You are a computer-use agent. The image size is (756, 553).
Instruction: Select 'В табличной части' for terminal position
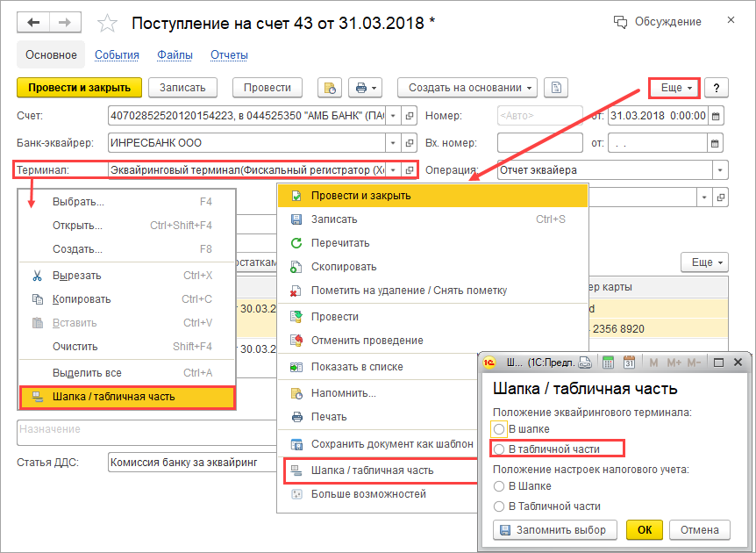click(x=500, y=449)
